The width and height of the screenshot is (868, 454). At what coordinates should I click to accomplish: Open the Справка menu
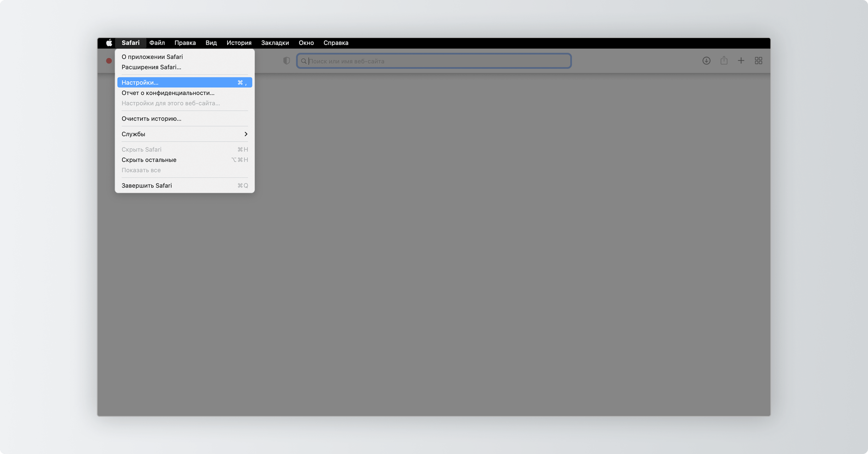pyautogui.click(x=336, y=43)
